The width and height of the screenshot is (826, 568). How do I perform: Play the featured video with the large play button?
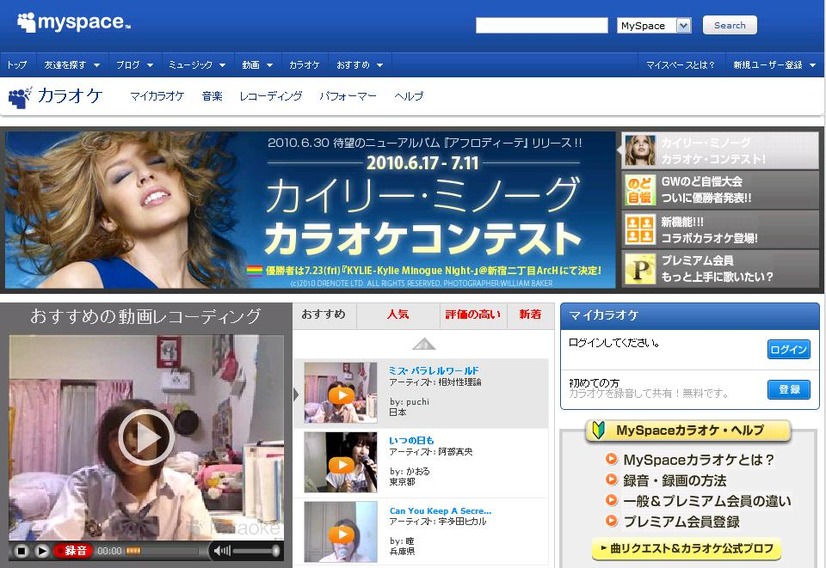click(146, 437)
